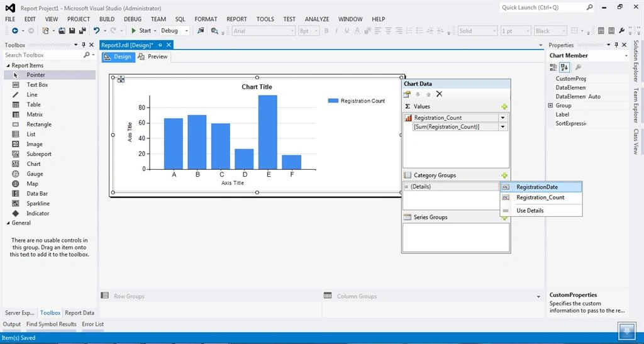
Task: Toggle categorized view in Properties panel
Action: click(x=553, y=67)
